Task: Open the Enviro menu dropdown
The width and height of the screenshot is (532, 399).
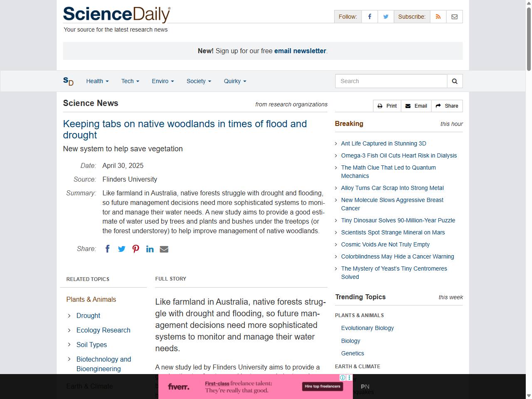Action: point(163,81)
